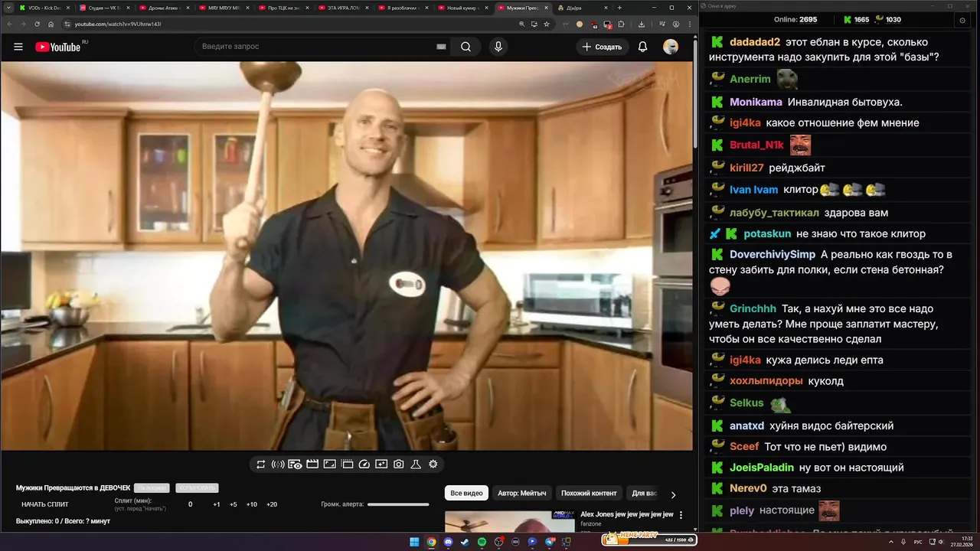The image size is (980, 551).
Task: Bookmark this page with star icon
Action: 547,24
